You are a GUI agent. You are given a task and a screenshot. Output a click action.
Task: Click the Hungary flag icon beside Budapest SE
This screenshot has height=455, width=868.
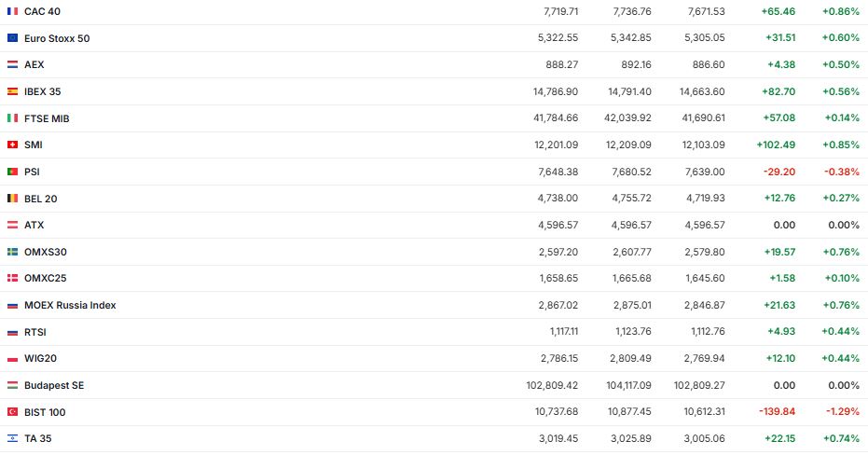coord(12,385)
